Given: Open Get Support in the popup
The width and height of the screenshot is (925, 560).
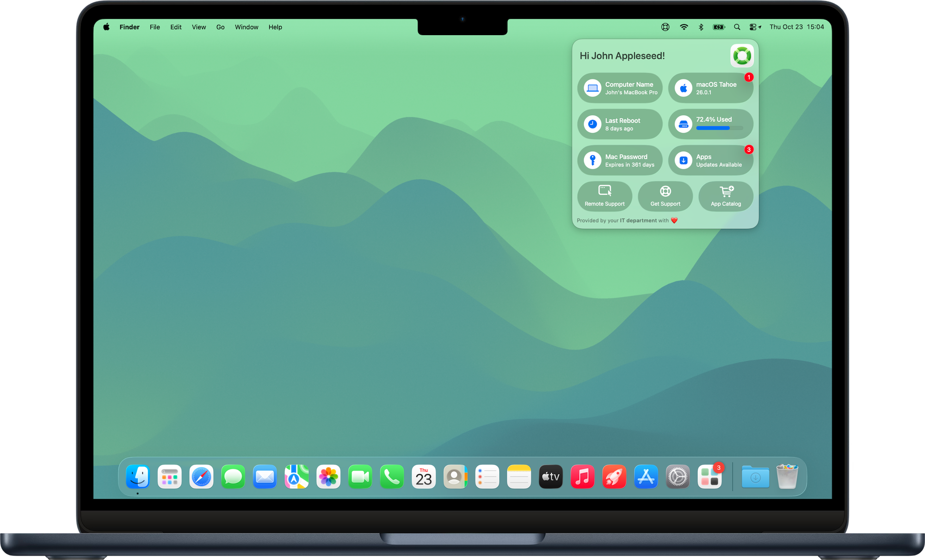Looking at the screenshot, I should click(665, 196).
